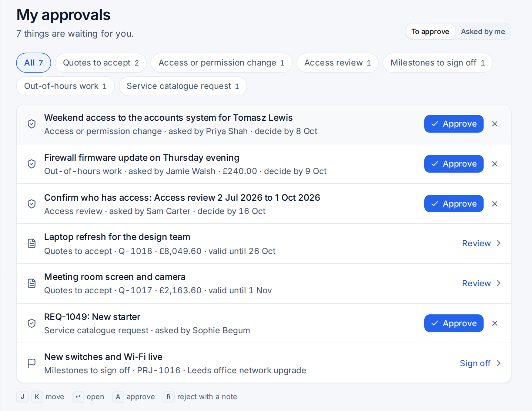Image resolution: width=532 pixels, height=411 pixels.
Task: Click document icon for Meeting room screen quote
Action: click(32, 283)
